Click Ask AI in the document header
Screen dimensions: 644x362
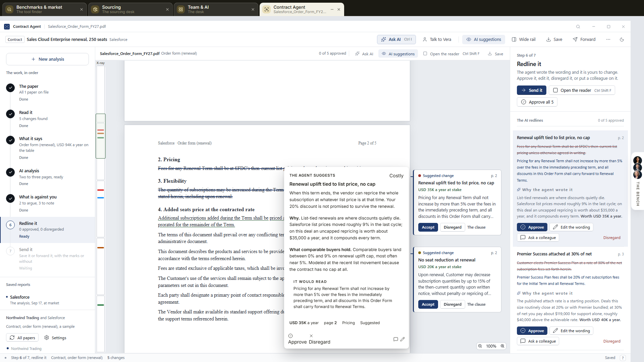point(364,54)
